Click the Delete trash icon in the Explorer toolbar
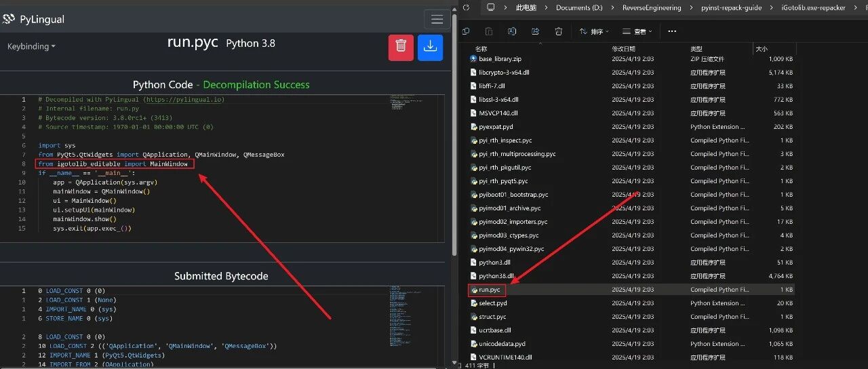Viewport: 868px width, 369px height. [x=558, y=31]
